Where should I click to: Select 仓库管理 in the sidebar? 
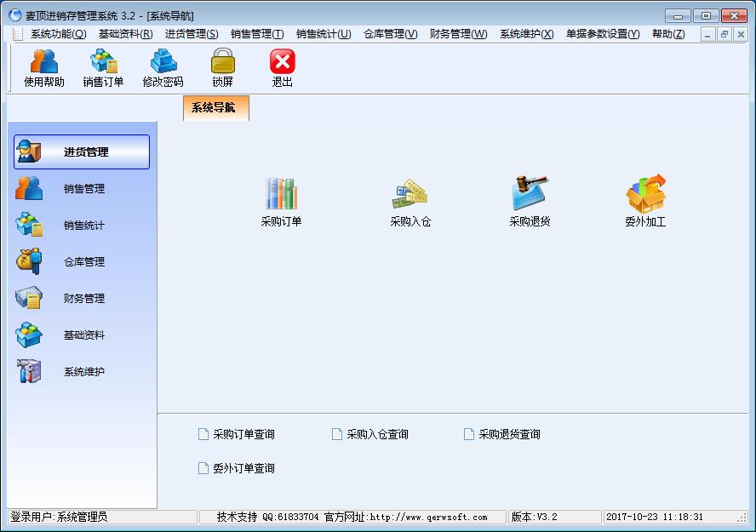pyautogui.click(x=82, y=261)
